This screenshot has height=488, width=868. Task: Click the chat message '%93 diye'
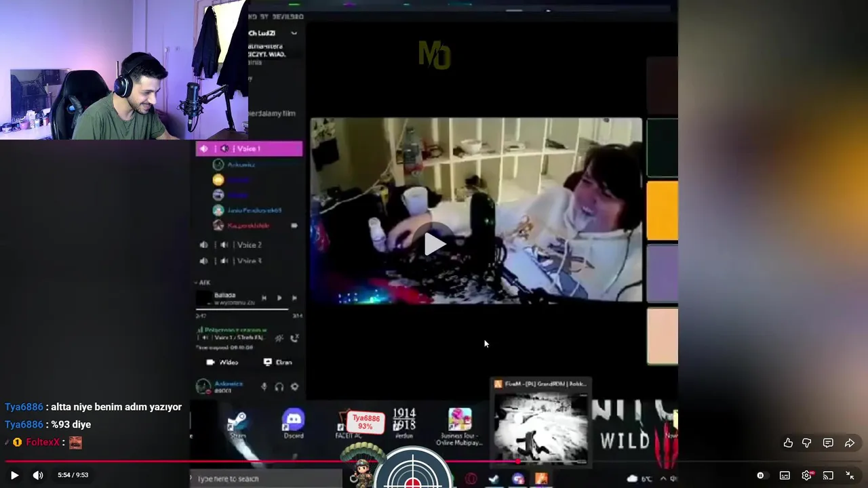click(71, 424)
